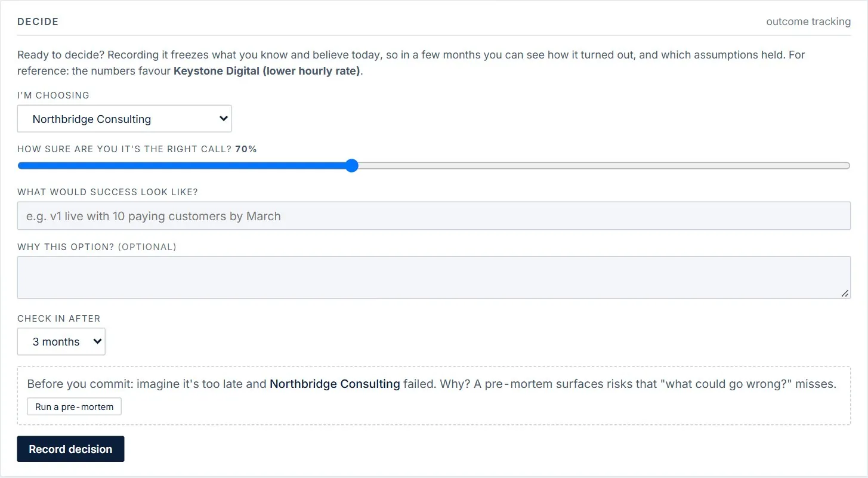Click the "DECIDE" section heading
Viewport: 868px width, 478px height.
pyautogui.click(x=38, y=21)
